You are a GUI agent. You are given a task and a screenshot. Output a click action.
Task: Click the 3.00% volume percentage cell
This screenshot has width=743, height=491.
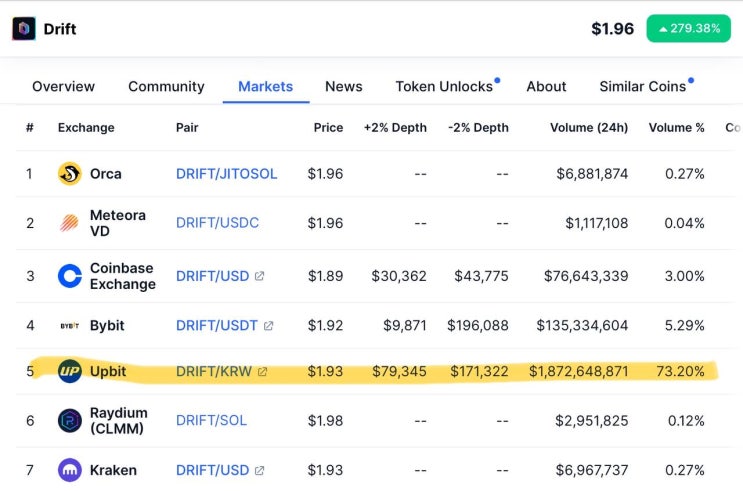[x=684, y=276]
